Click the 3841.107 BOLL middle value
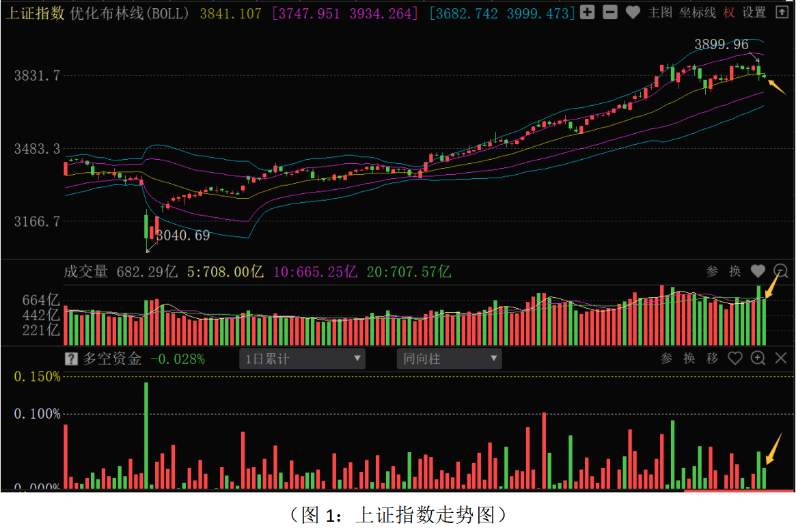 coord(230,14)
